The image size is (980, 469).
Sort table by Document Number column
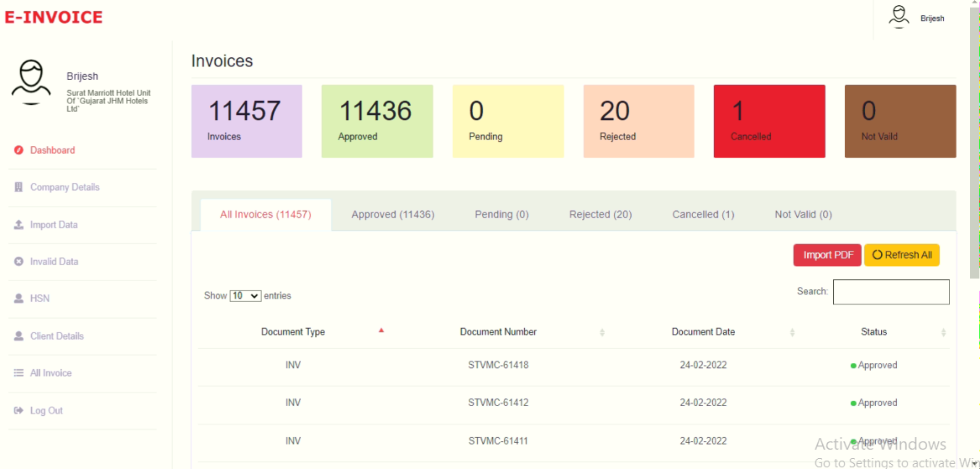pyautogui.click(x=498, y=332)
